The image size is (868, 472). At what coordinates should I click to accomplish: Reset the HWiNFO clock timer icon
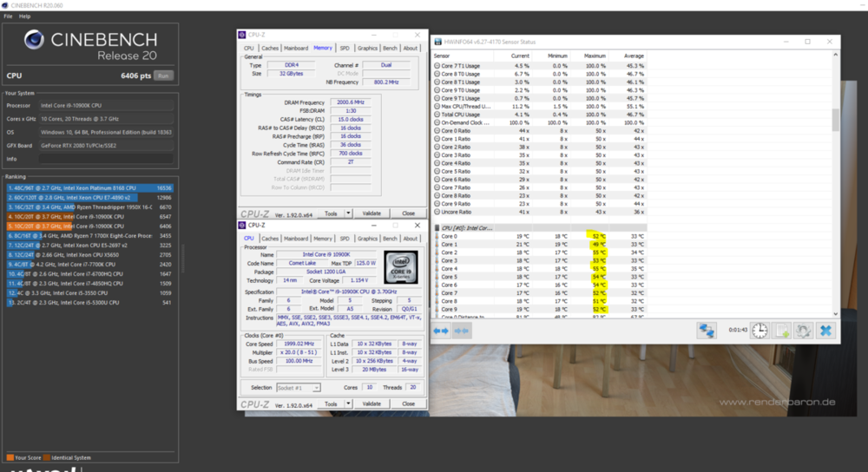pos(759,331)
